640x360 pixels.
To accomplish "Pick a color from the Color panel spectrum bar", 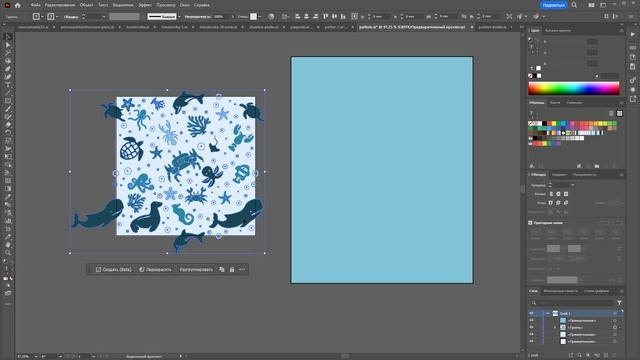I will coord(574,88).
